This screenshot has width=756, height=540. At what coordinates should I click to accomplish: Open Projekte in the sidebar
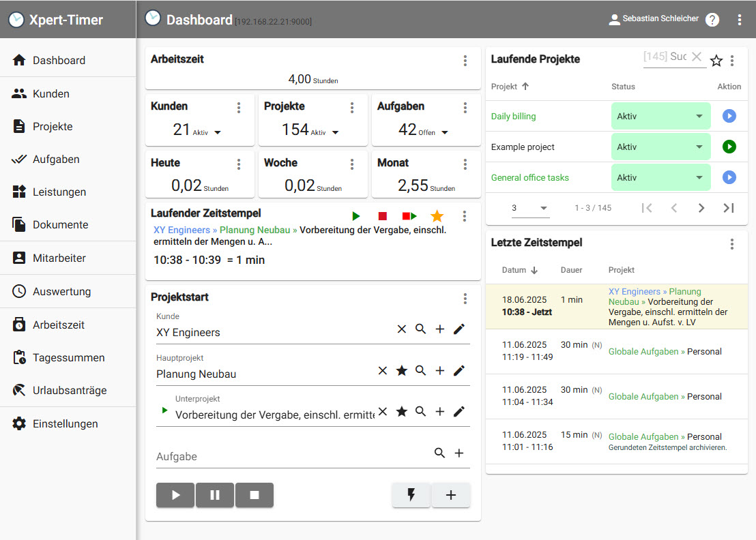(x=68, y=126)
